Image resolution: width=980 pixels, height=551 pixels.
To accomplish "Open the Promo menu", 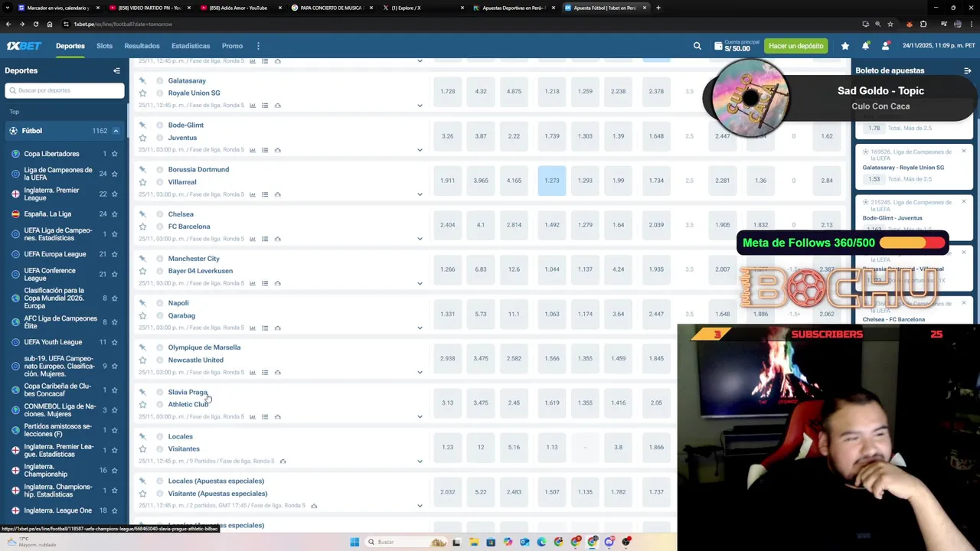I will 232,46.
